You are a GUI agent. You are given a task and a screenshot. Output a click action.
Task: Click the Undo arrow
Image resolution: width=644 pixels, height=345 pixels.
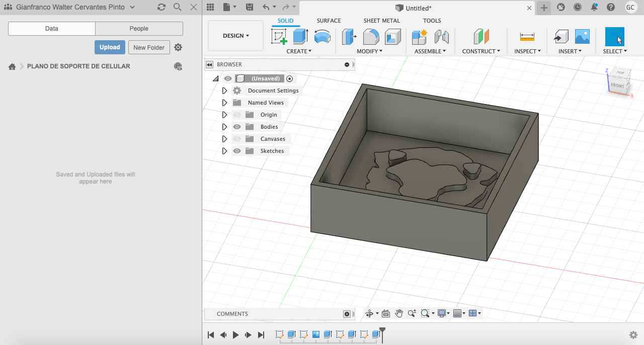tap(266, 7)
